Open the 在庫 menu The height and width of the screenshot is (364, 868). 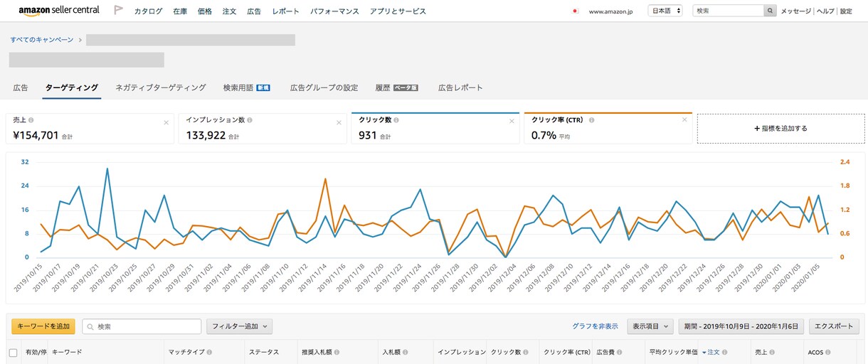[x=180, y=11]
